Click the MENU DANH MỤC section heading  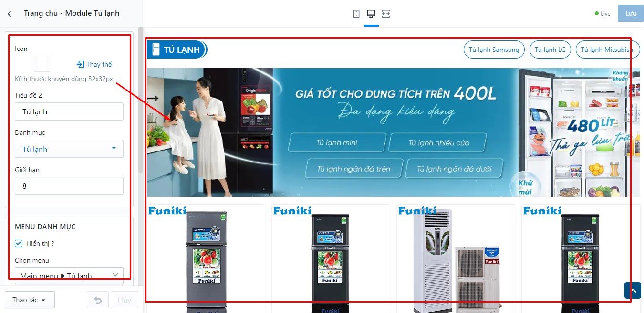pos(45,227)
